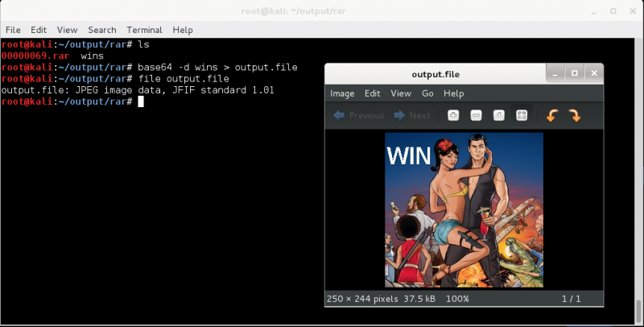This screenshot has height=327, width=644.
Task: Go to Previous image in viewer toolbar
Action: [358, 115]
